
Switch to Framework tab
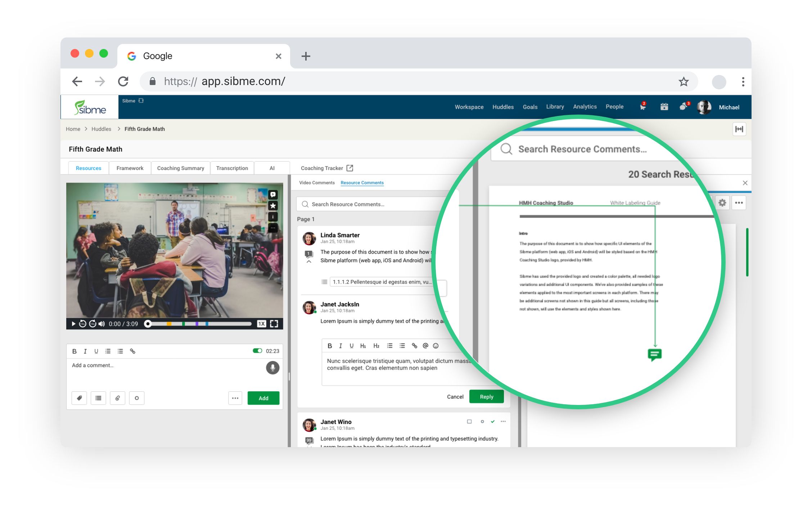(130, 168)
